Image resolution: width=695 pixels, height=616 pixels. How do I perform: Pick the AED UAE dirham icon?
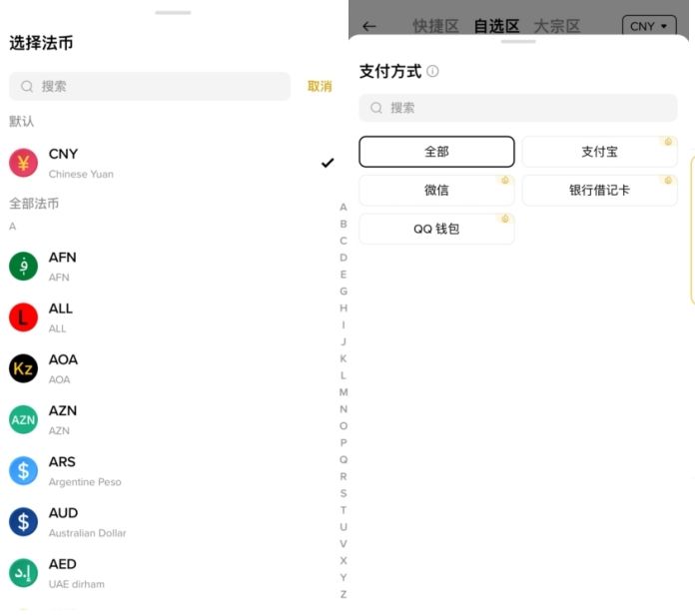(x=24, y=573)
